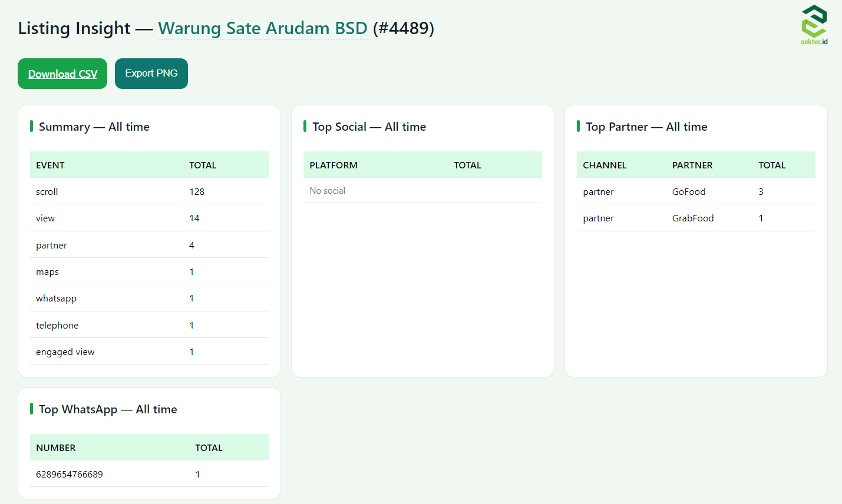Click the GoFood partner row
842x504 pixels.
(x=689, y=191)
